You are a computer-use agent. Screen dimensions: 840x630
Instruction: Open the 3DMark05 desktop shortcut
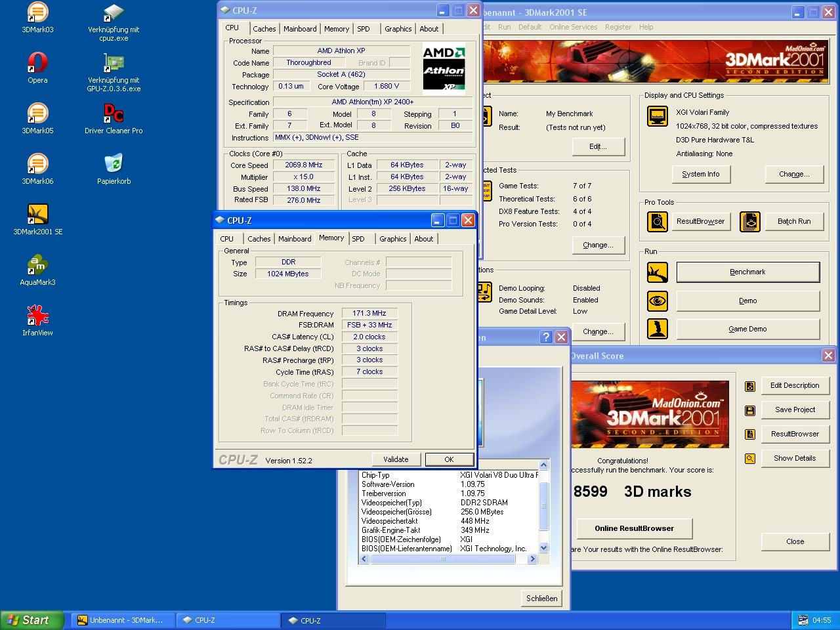pyautogui.click(x=37, y=118)
